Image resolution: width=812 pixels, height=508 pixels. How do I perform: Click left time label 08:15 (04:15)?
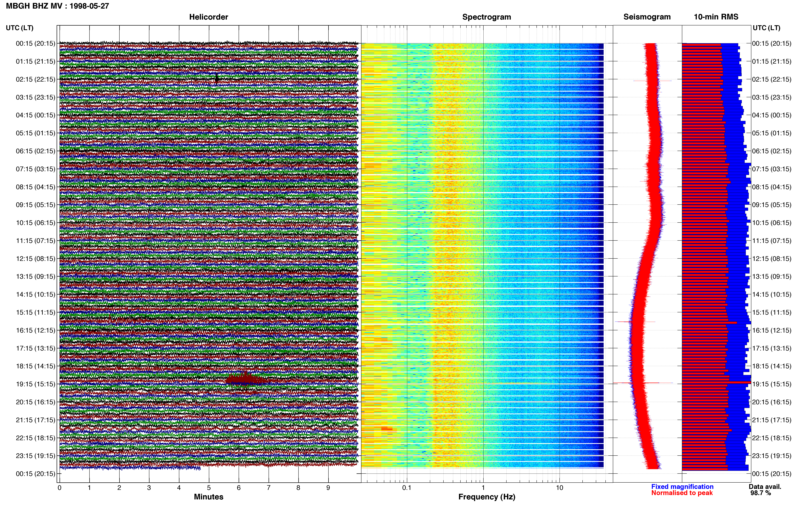36,187
